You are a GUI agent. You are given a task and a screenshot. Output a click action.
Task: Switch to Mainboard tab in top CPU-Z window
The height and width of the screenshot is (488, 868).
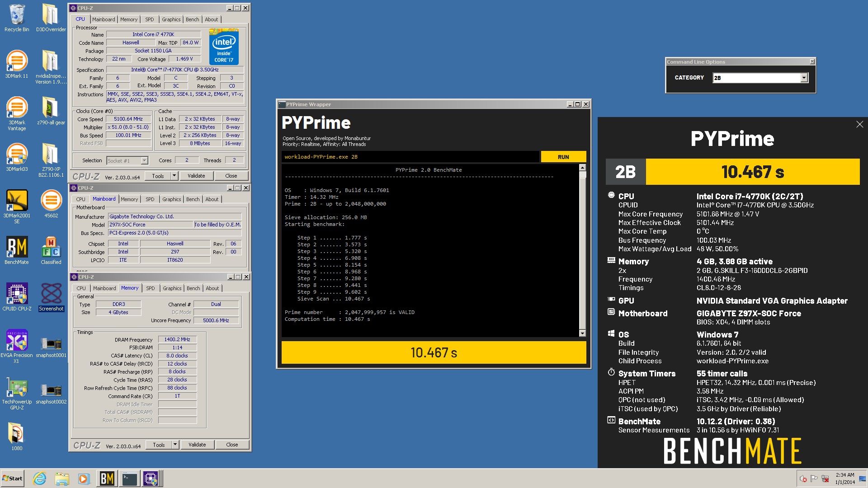104,19
